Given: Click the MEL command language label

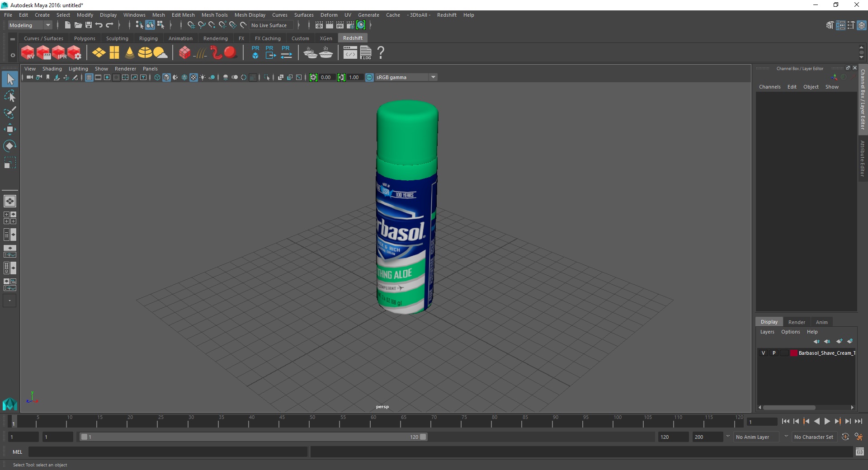Looking at the screenshot, I should click(x=18, y=452).
